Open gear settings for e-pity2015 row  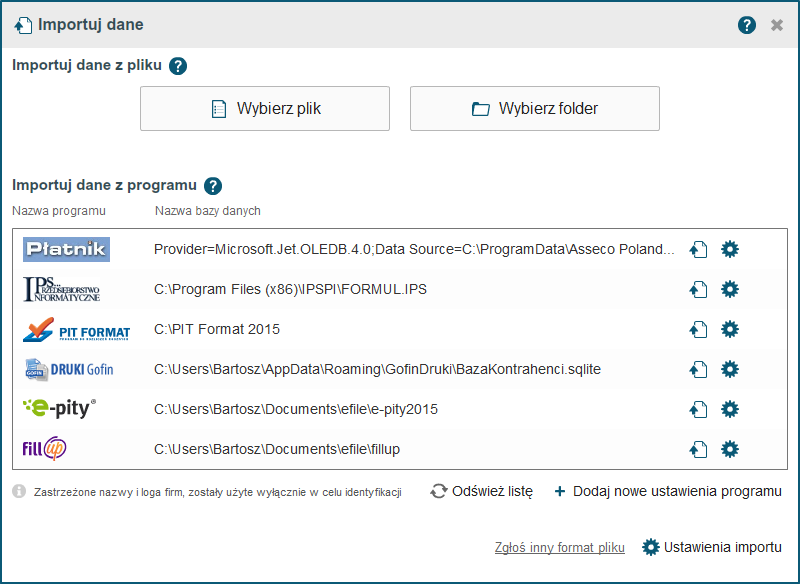pyautogui.click(x=730, y=409)
